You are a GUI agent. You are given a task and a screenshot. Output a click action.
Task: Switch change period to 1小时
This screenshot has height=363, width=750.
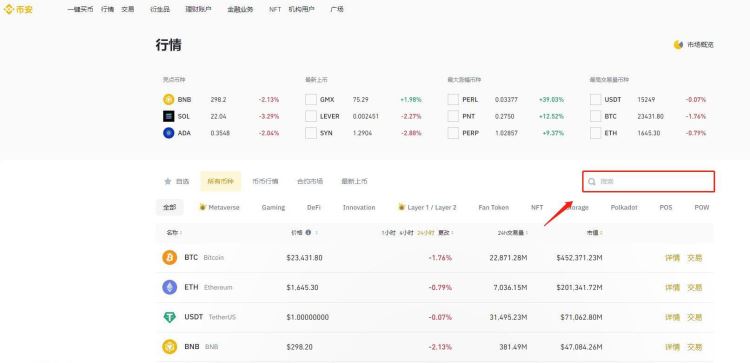[x=388, y=233]
